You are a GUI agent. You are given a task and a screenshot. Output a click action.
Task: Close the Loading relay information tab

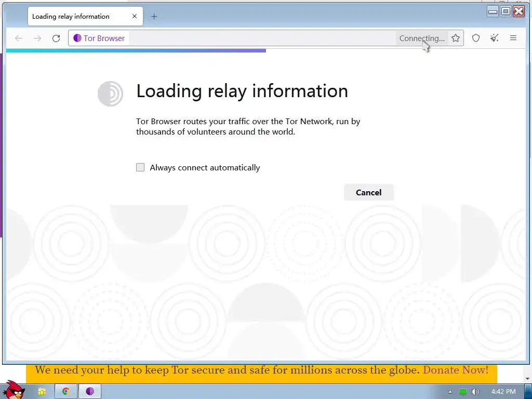pos(135,16)
